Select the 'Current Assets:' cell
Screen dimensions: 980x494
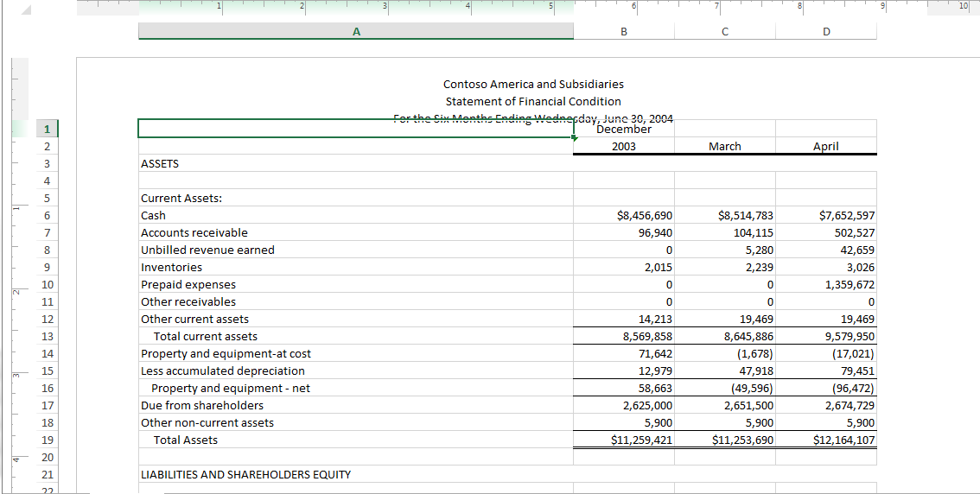[x=356, y=198]
